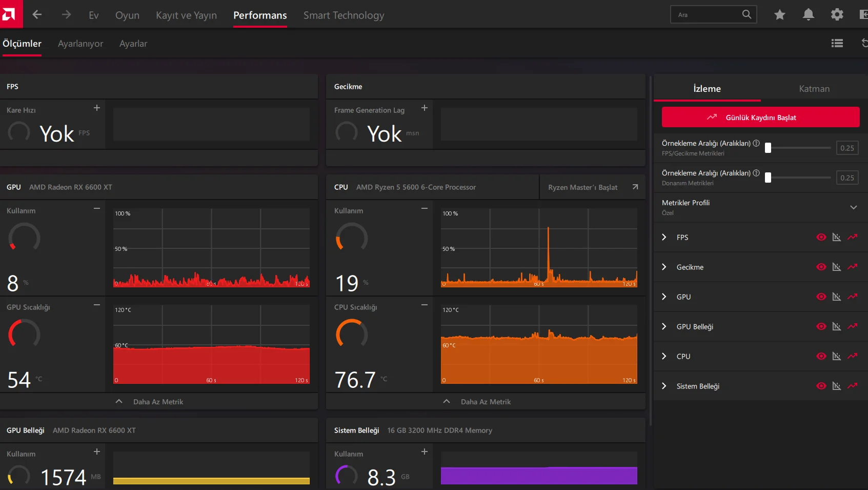
Task: Remove GPU Sıcaklığı graph
Action: click(97, 305)
